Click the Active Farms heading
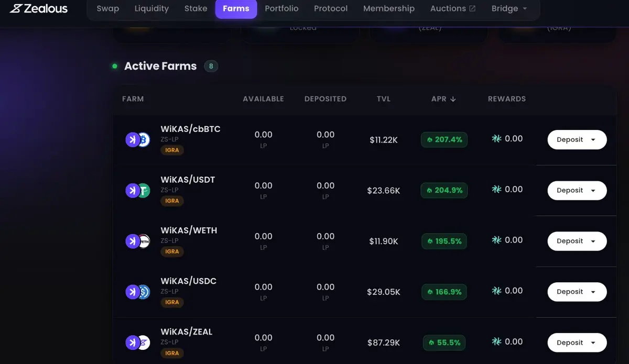629x364 pixels. pyautogui.click(x=160, y=67)
